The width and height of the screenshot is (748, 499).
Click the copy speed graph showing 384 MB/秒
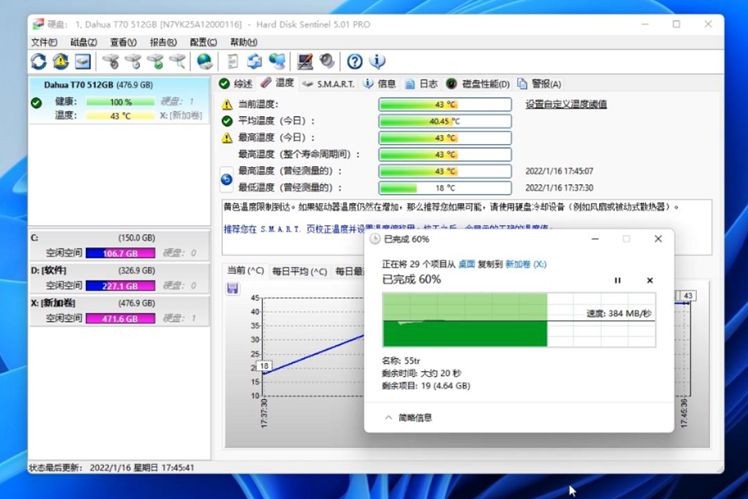(519, 320)
